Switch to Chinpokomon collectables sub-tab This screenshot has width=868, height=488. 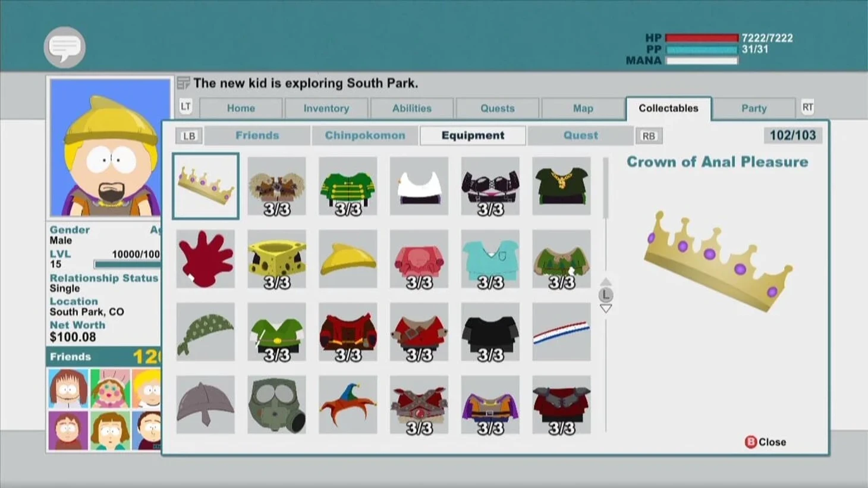click(364, 136)
